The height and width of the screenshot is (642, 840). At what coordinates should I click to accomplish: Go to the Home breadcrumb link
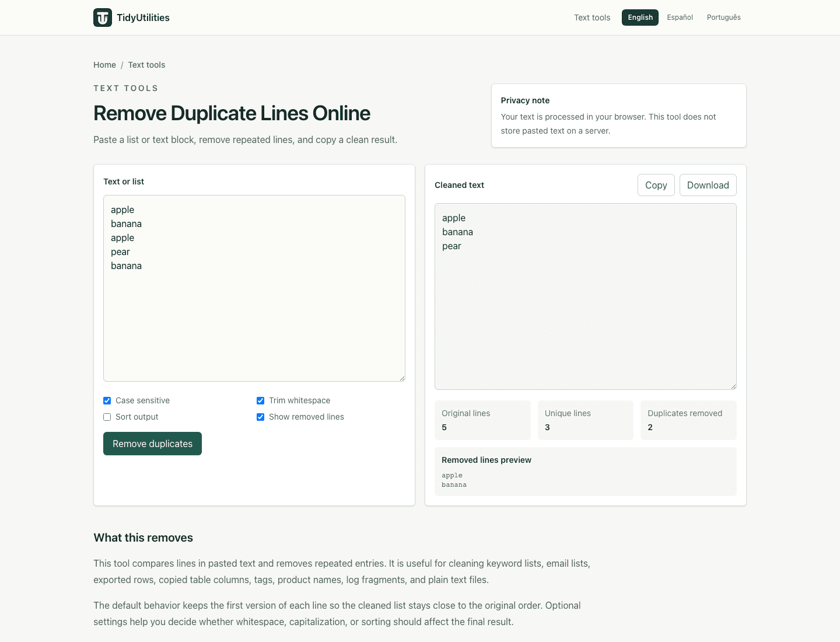click(x=104, y=65)
